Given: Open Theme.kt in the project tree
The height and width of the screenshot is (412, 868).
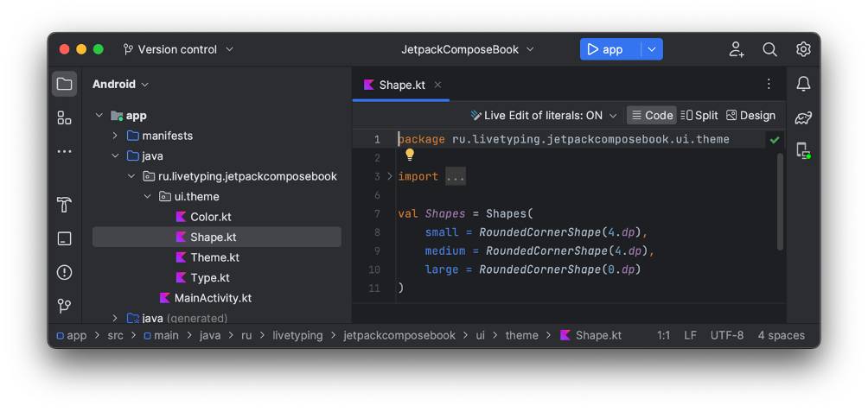Looking at the screenshot, I should [x=214, y=257].
